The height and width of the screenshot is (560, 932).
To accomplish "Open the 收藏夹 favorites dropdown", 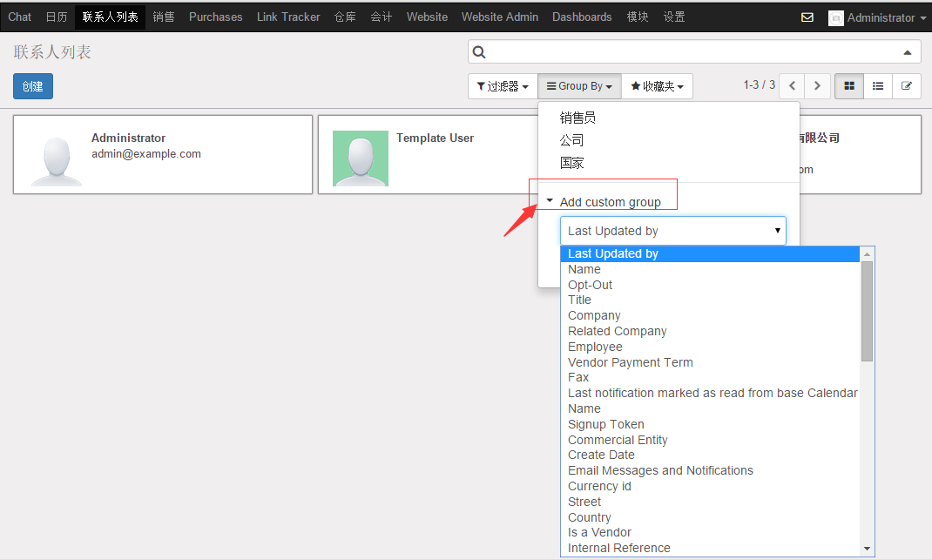I will click(657, 86).
